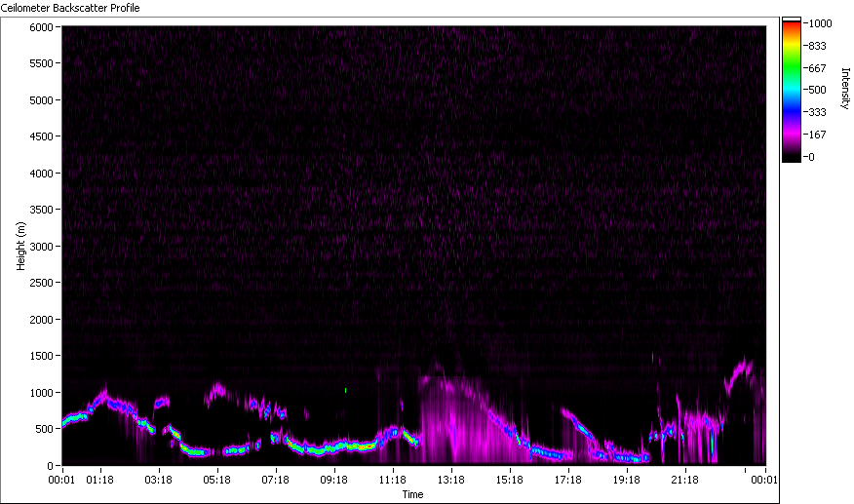Click the 3000 height tick label
The image size is (854, 504).
[41, 247]
